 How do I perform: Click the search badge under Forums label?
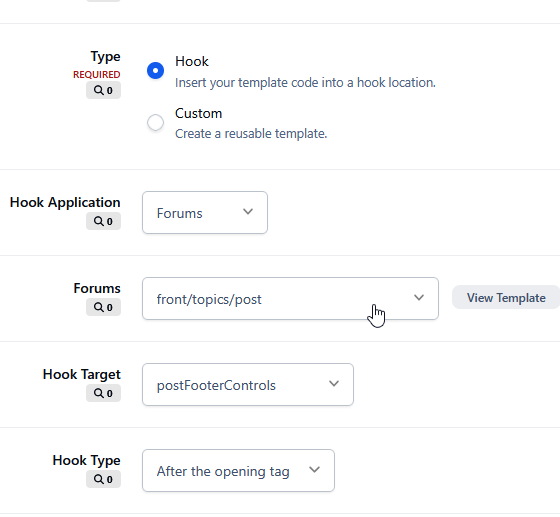coord(103,307)
